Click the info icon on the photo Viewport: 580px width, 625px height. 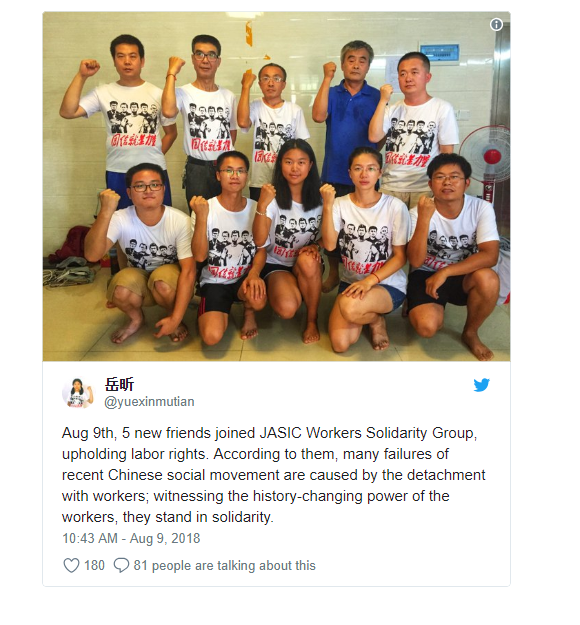(496, 25)
